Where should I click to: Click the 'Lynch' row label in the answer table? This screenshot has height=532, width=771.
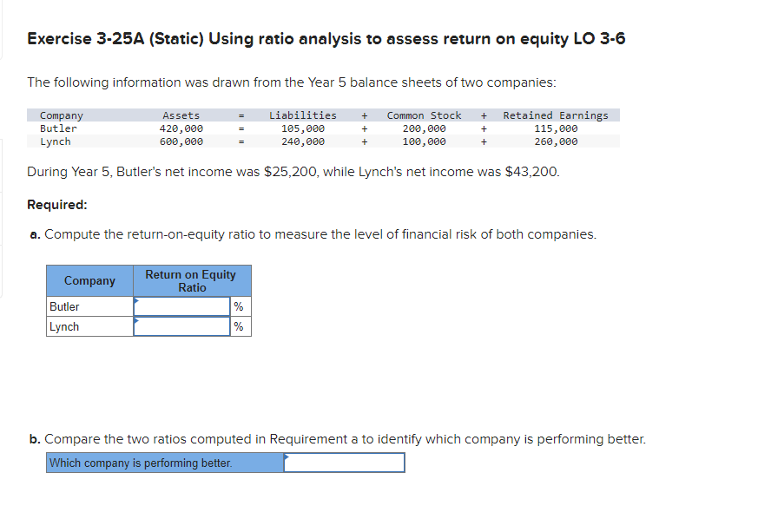click(59, 326)
